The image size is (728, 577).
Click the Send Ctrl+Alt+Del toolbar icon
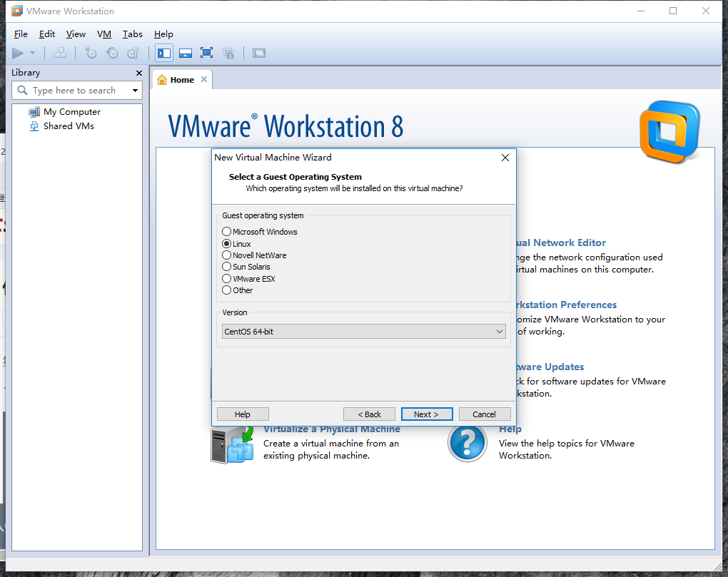[60, 53]
